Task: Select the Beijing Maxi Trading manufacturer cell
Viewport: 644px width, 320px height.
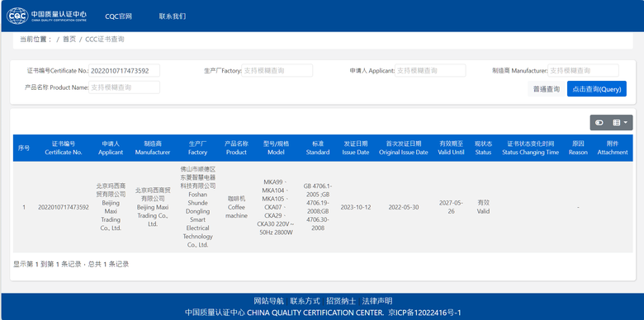Action: pyautogui.click(x=153, y=207)
